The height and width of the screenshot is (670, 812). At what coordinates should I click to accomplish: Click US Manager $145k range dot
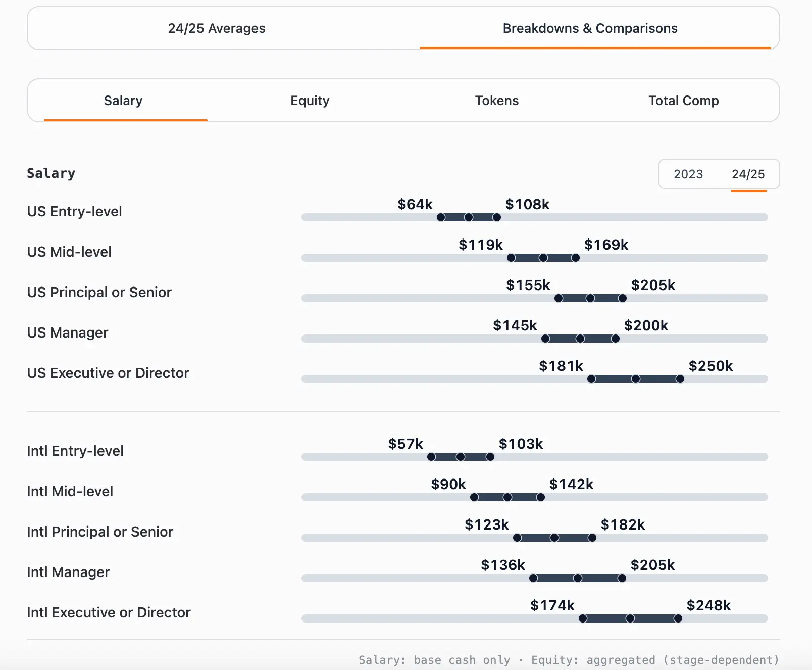click(545, 339)
